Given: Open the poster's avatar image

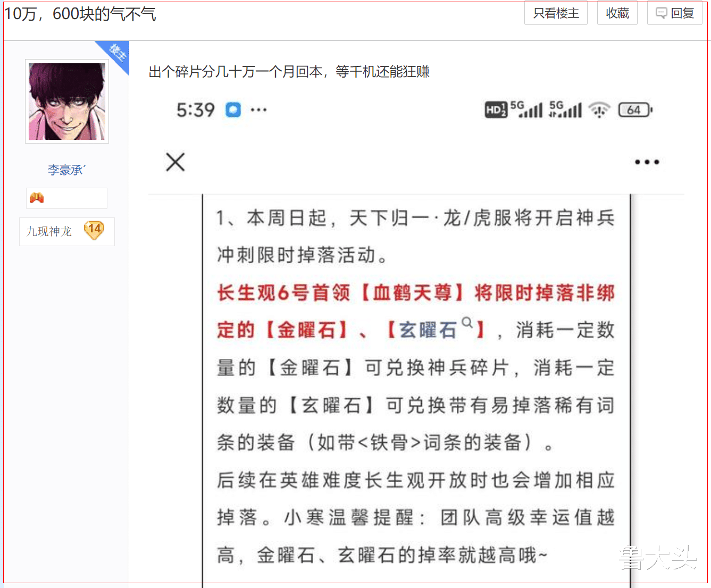Looking at the screenshot, I should (x=67, y=102).
